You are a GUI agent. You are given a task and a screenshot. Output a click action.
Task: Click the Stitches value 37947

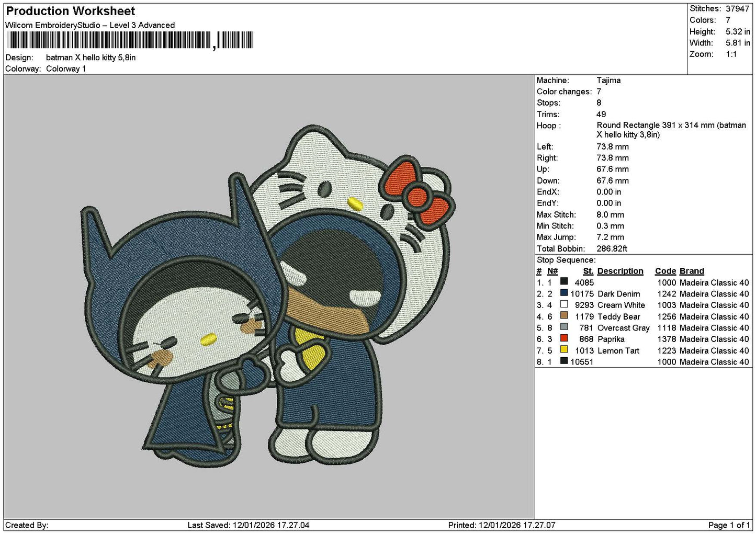point(738,9)
